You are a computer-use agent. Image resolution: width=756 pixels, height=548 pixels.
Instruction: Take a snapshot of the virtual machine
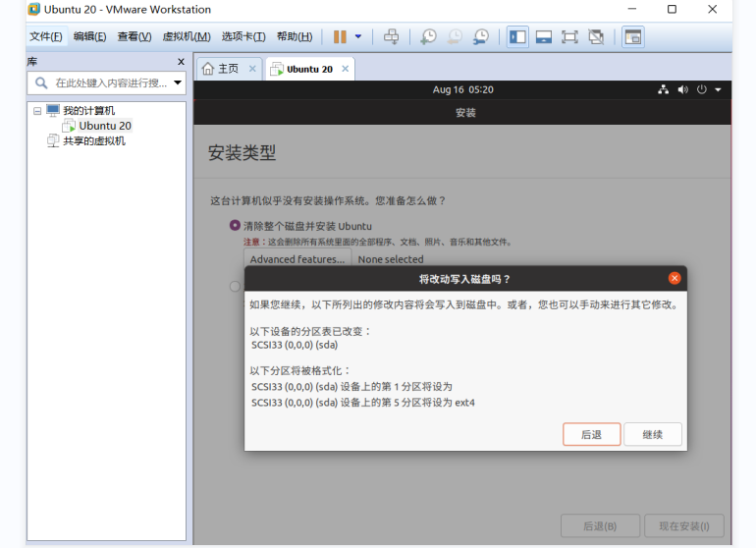pos(428,36)
